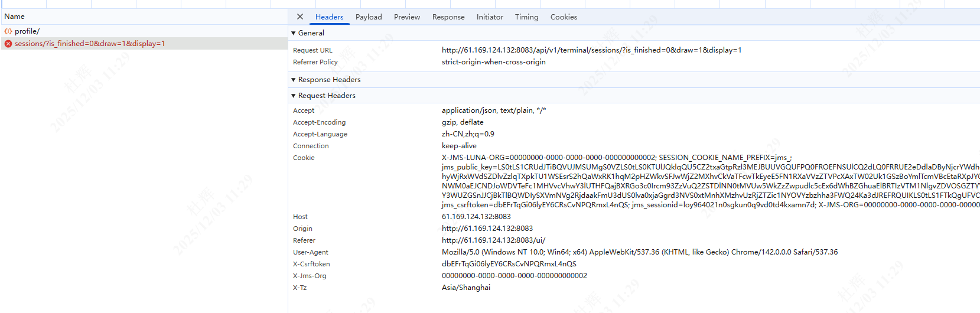Click the Name column header

(x=15, y=17)
